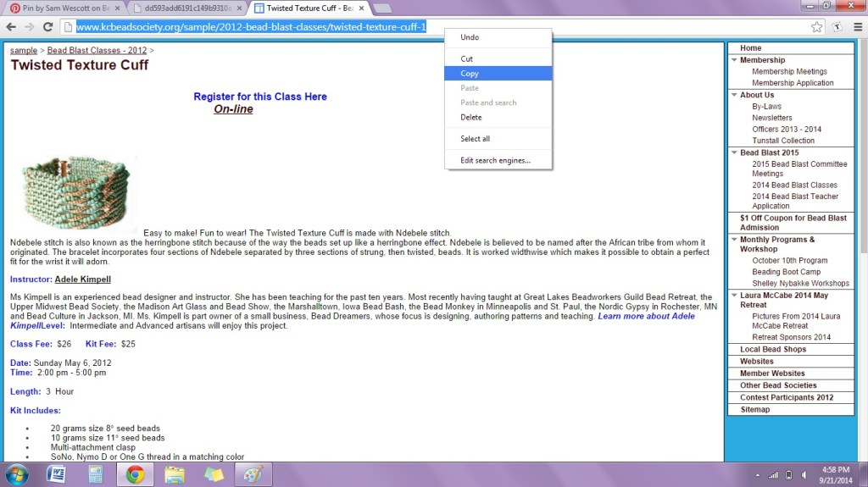This screenshot has width=868, height=487.
Task: Click the Twisted Texture Cuff bracelet image
Action: click(75, 193)
